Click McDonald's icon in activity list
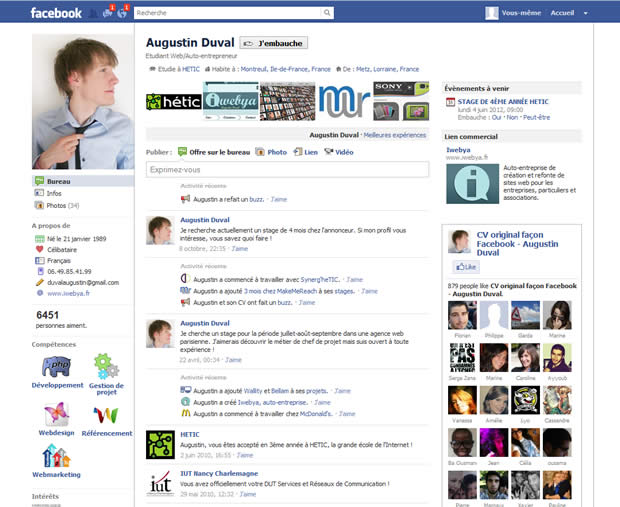The height and width of the screenshot is (507, 620). pos(185,413)
